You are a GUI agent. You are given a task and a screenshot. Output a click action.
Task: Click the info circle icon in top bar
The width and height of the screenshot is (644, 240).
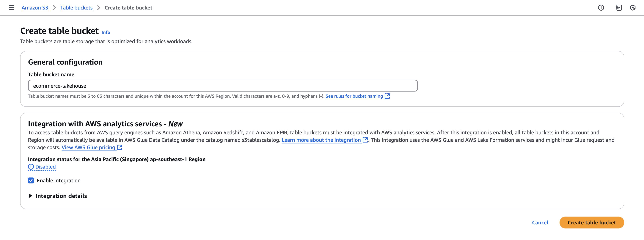point(601,8)
